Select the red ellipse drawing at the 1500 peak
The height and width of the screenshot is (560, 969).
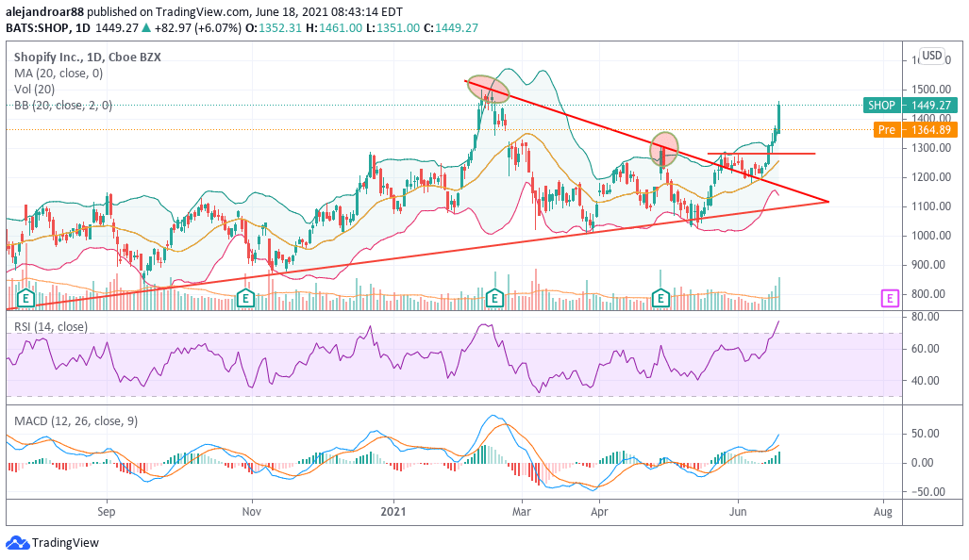(488, 89)
